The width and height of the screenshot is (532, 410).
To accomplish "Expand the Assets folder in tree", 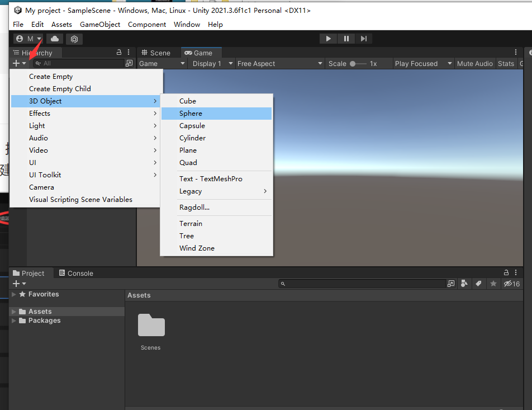I will (x=14, y=312).
